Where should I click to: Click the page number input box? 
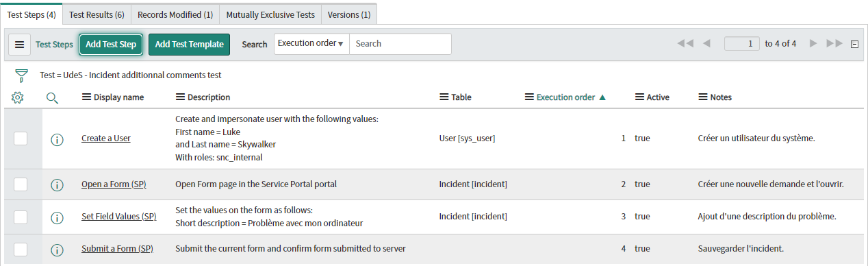tap(742, 44)
